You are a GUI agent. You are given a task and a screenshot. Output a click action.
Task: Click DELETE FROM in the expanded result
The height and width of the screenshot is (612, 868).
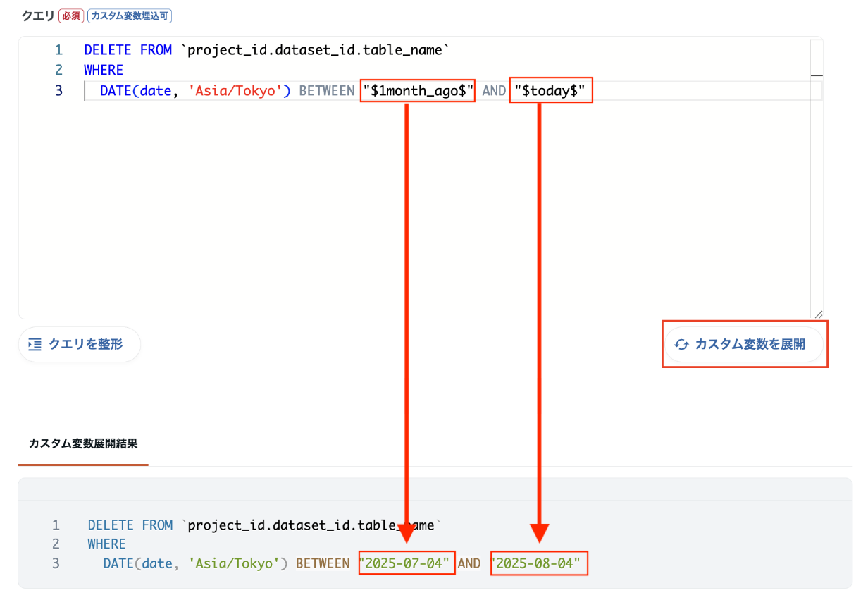tap(130, 525)
